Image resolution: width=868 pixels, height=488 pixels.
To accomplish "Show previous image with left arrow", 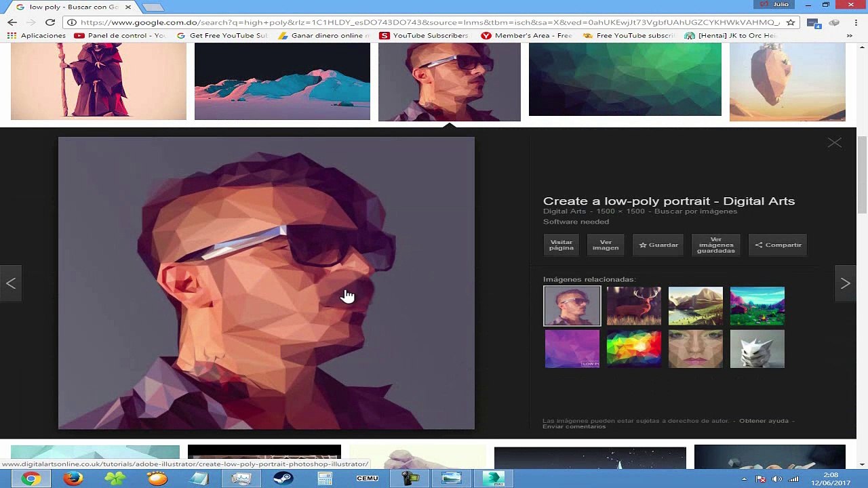I will pyautogui.click(x=11, y=284).
